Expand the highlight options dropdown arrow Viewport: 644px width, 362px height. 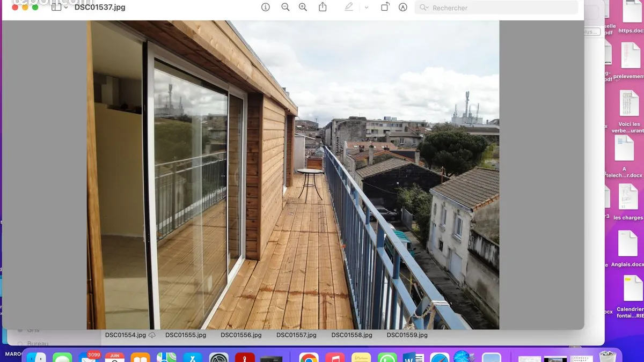pyautogui.click(x=367, y=8)
